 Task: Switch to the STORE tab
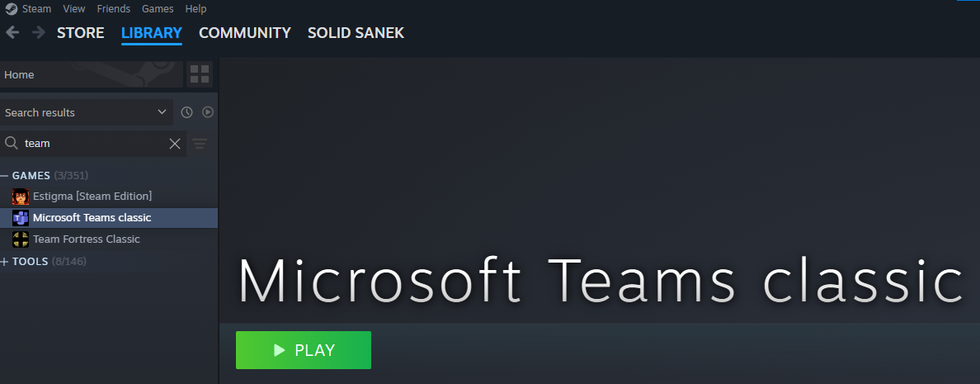tap(80, 33)
